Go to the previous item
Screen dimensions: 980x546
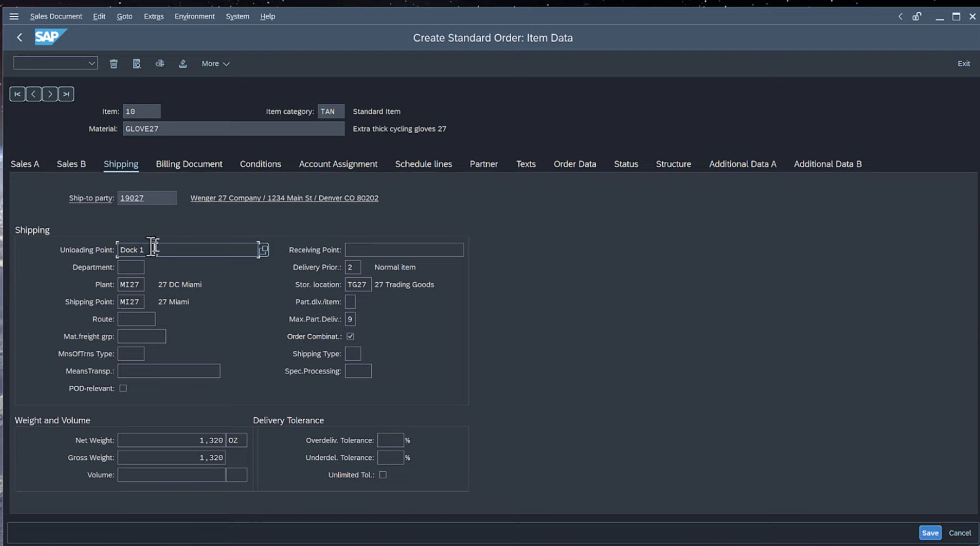tap(34, 94)
